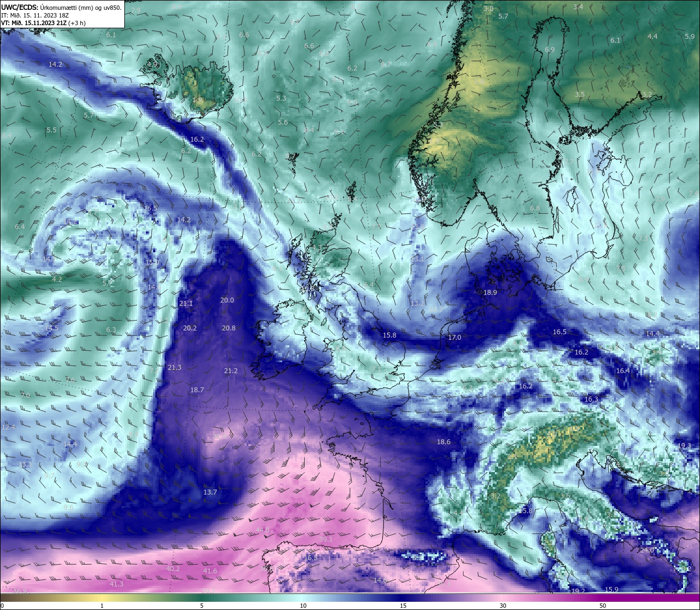Select the 20.0 value label
This screenshot has width=700, height=610.
coord(227,300)
